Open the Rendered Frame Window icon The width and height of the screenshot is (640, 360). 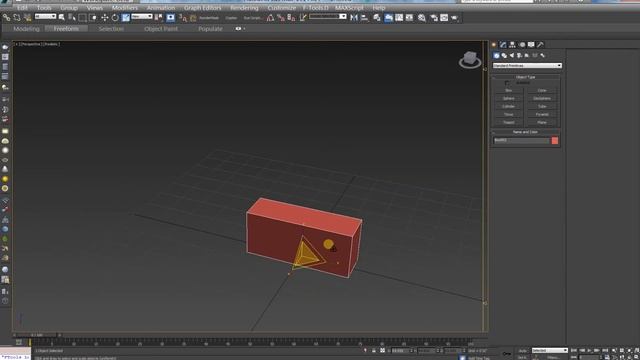click(x=444, y=17)
